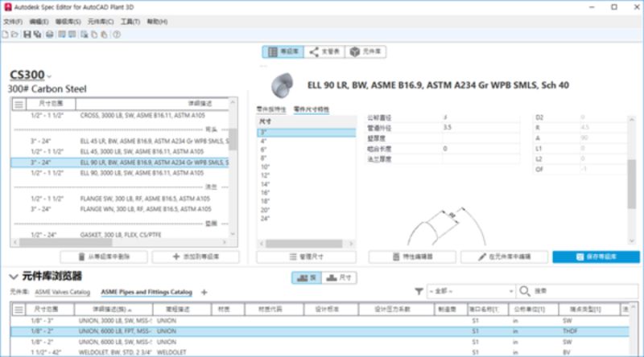Click the 制造商 catalog column header
Screen dimensions: 644x357
coord(451,310)
